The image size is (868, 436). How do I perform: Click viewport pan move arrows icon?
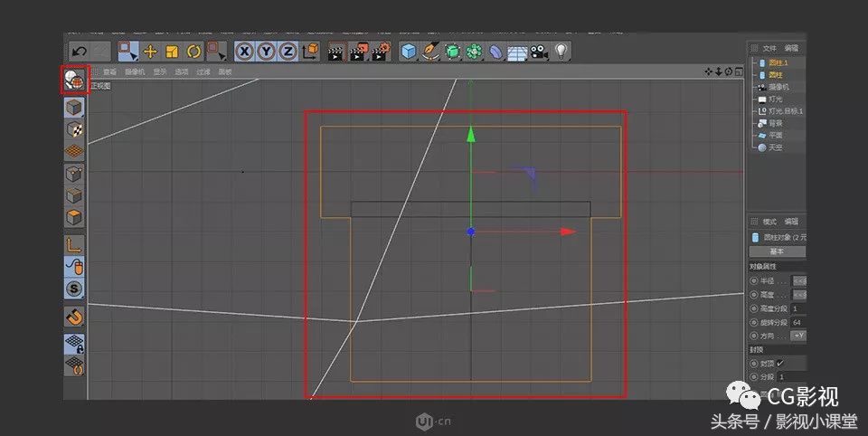tap(709, 71)
